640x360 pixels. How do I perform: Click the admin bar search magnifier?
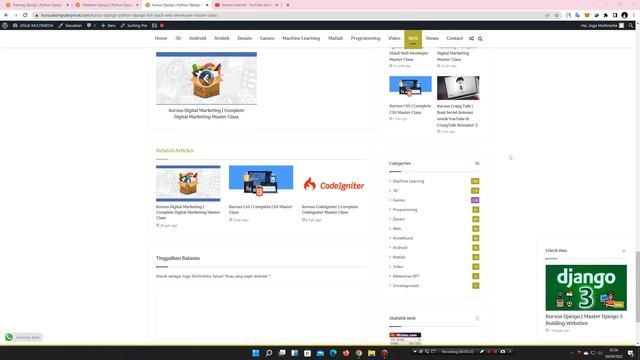(x=631, y=25)
